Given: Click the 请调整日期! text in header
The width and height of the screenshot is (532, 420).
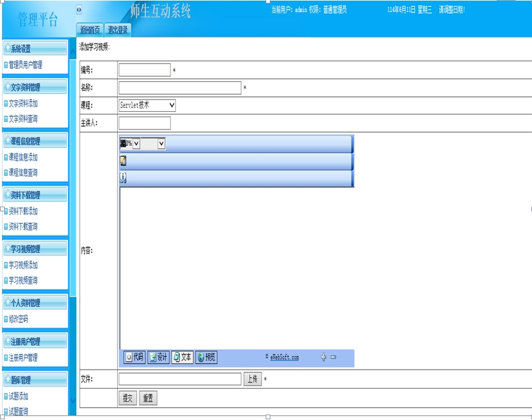Looking at the screenshot, I should pos(452,10).
